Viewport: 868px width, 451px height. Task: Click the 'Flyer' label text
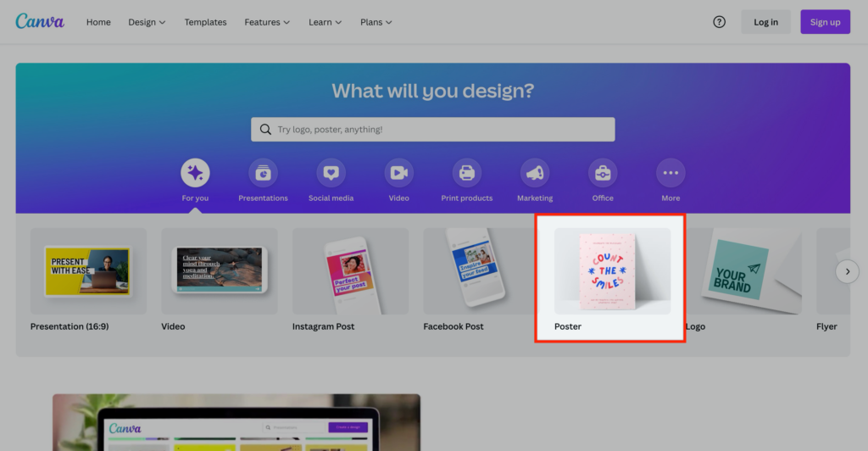826,326
